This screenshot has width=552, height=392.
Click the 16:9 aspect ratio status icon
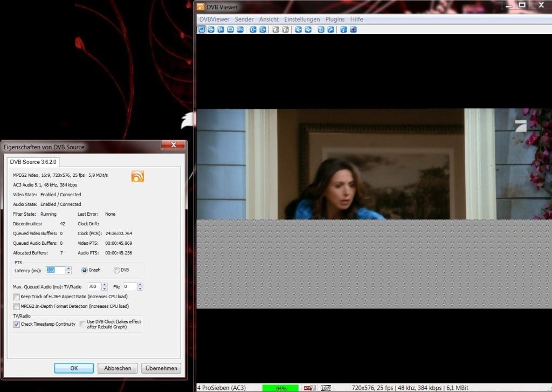[326, 388]
